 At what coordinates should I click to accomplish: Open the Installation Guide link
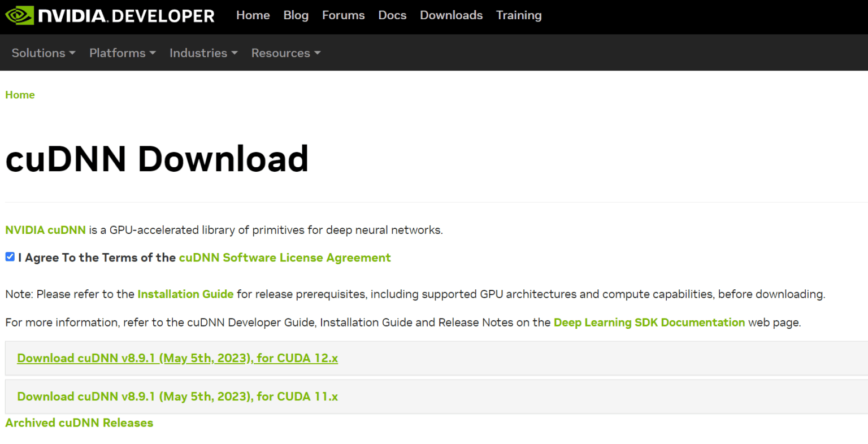[x=185, y=294]
